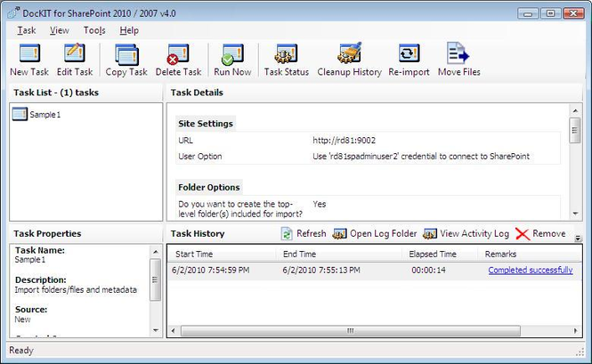The image size is (592, 364).
Task: Open the Completed successfully link
Action: pos(531,270)
